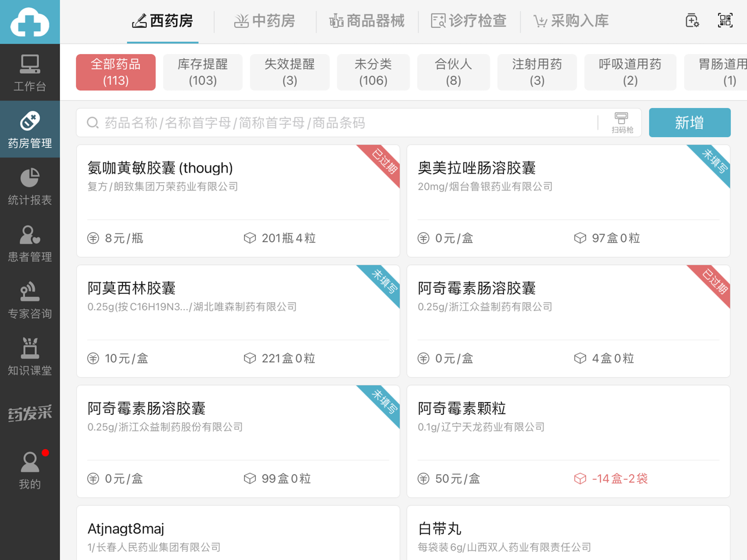Open 阿奇霉素颗粒 drug card
747x560 pixels.
568,441
